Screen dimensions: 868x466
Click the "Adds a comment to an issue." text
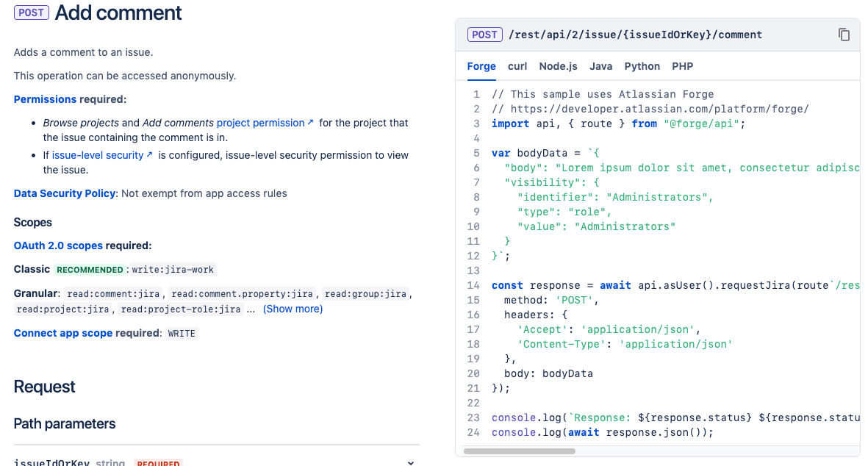[x=83, y=52]
